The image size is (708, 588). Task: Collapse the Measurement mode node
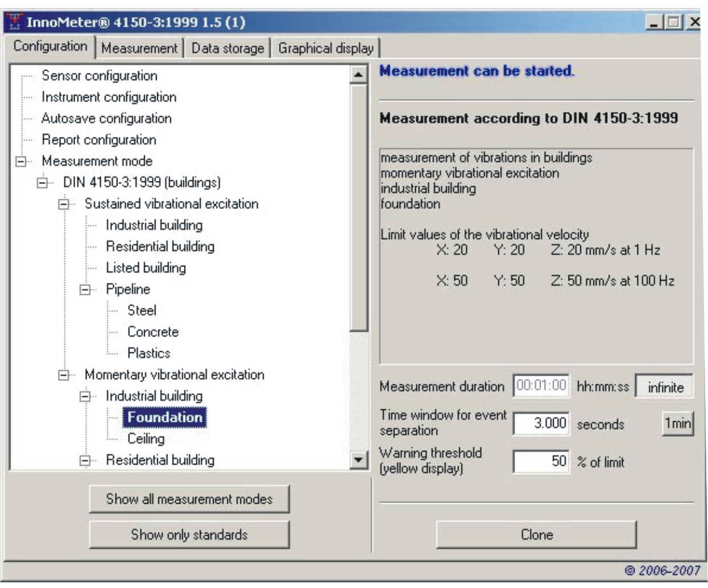point(21,162)
